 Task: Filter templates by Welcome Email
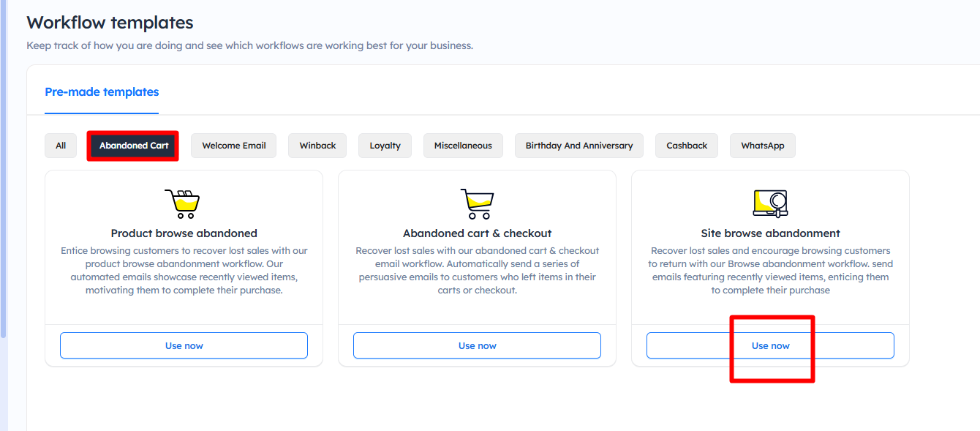[234, 146]
